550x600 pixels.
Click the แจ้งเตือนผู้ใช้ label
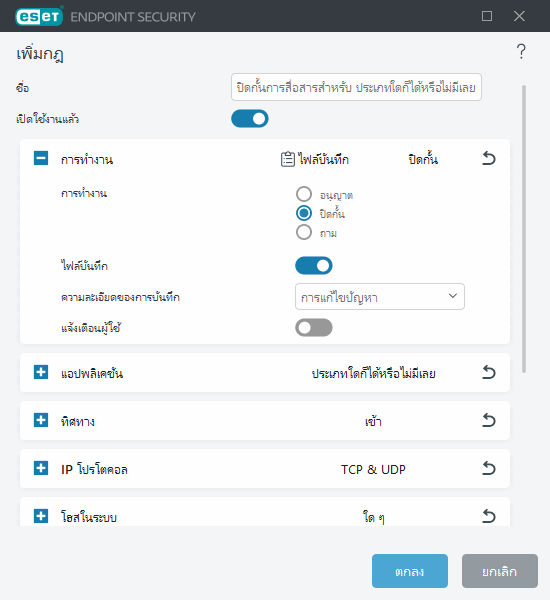(91, 328)
